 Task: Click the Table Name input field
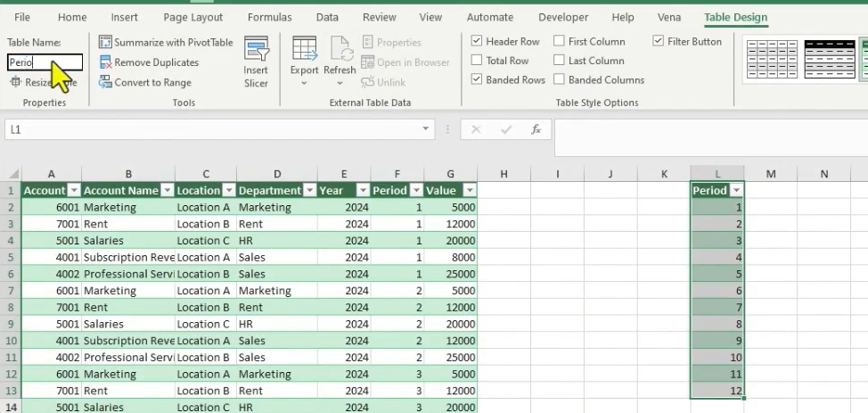(x=45, y=62)
